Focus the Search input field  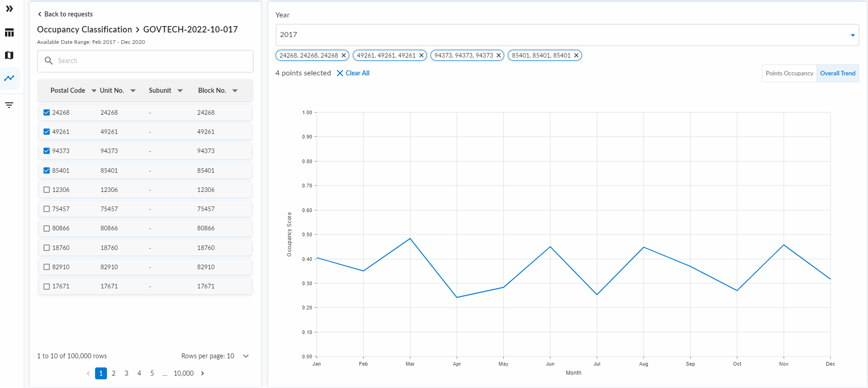coord(145,61)
